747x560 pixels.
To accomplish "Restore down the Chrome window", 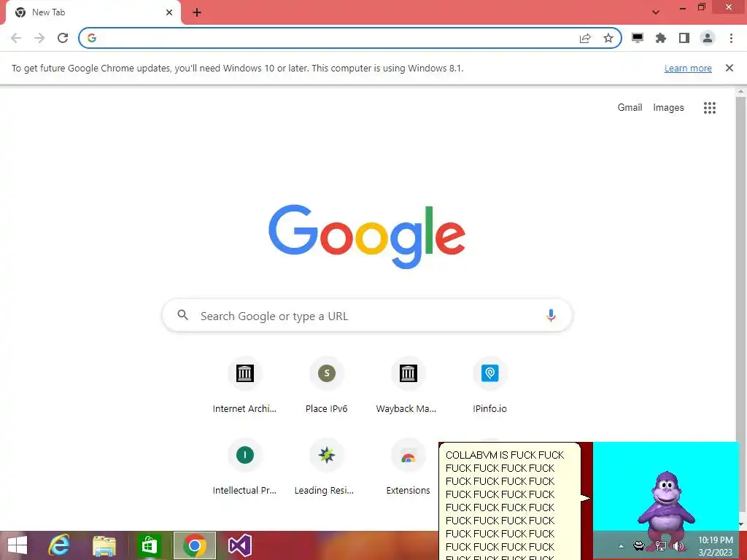I will [701, 7].
